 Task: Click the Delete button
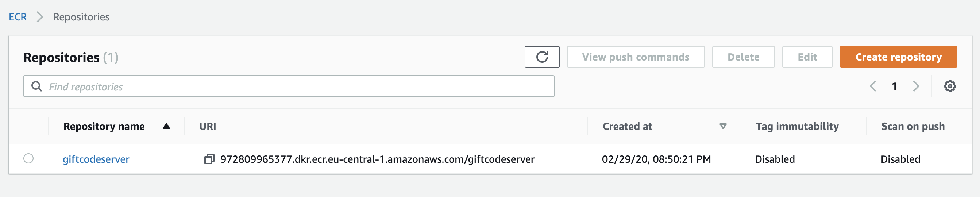click(x=743, y=57)
